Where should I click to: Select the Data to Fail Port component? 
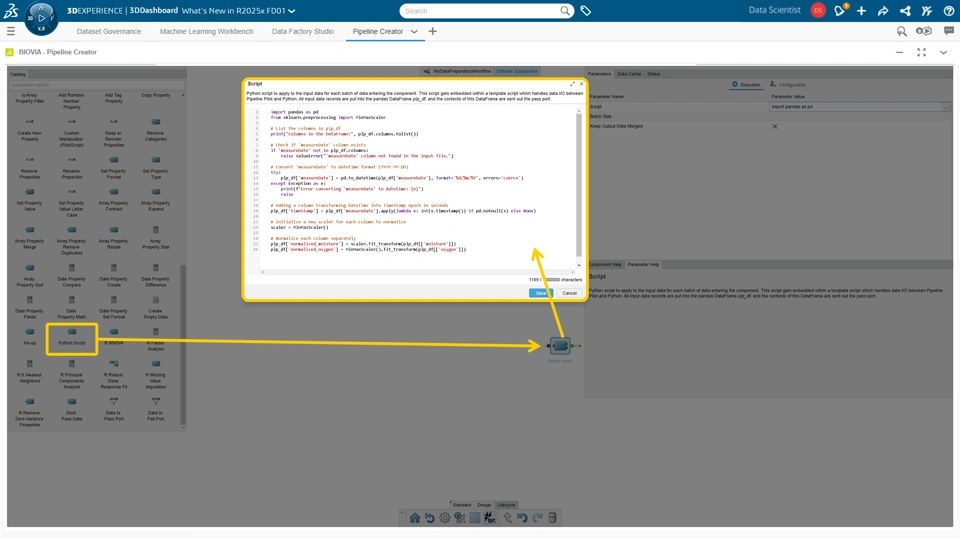pyautogui.click(x=156, y=409)
